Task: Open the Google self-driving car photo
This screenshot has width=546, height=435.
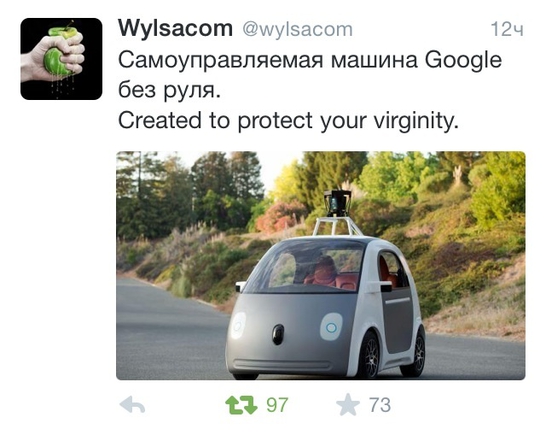Action: (321, 265)
